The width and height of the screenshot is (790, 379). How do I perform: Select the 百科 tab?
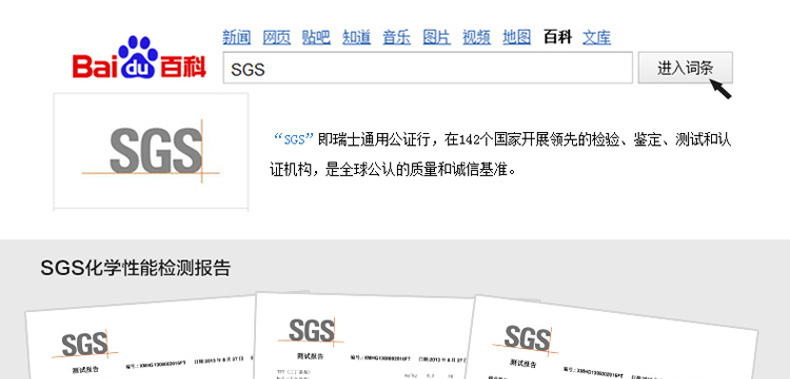click(557, 37)
